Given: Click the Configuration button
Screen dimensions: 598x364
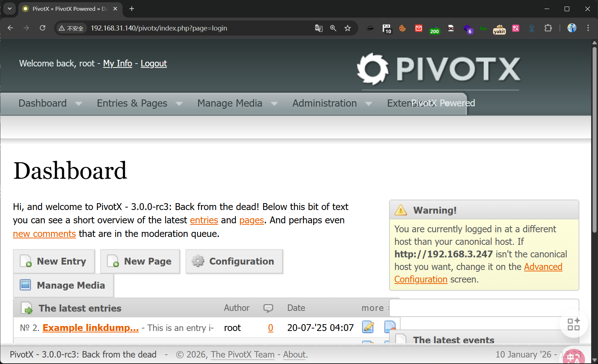Looking at the screenshot, I should click(x=234, y=261).
